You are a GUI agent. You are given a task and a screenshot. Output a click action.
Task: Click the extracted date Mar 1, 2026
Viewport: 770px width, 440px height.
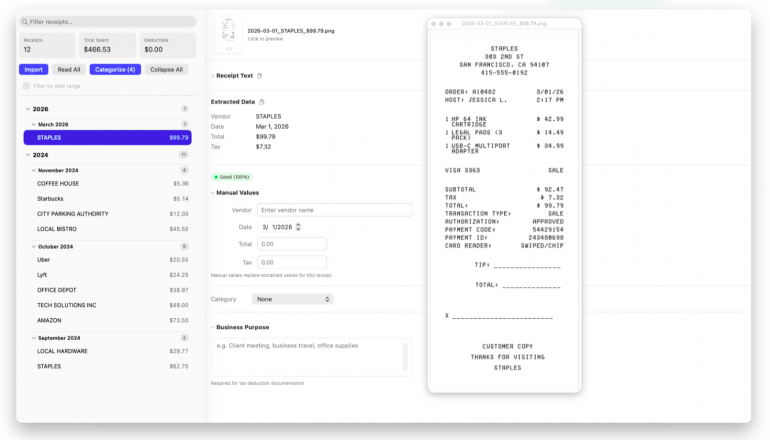(x=272, y=127)
